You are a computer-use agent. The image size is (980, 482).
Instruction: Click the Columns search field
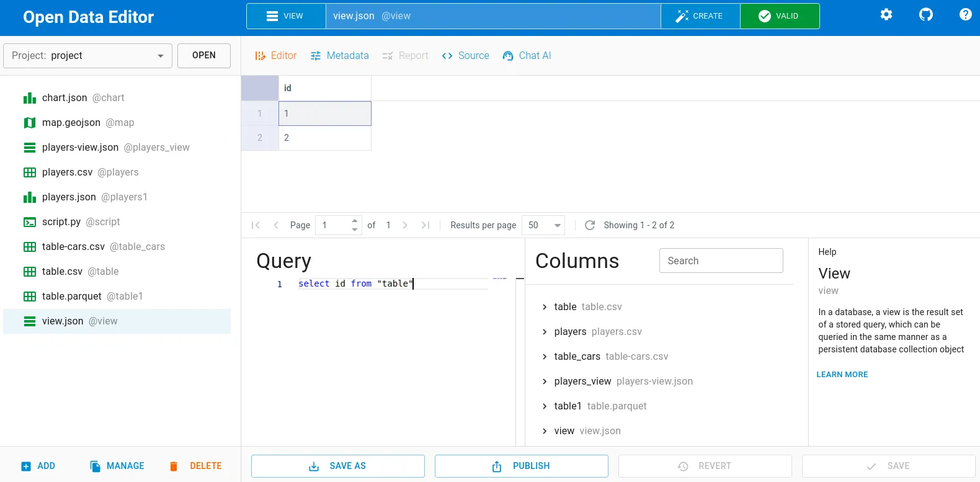pyautogui.click(x=721, y=261)
